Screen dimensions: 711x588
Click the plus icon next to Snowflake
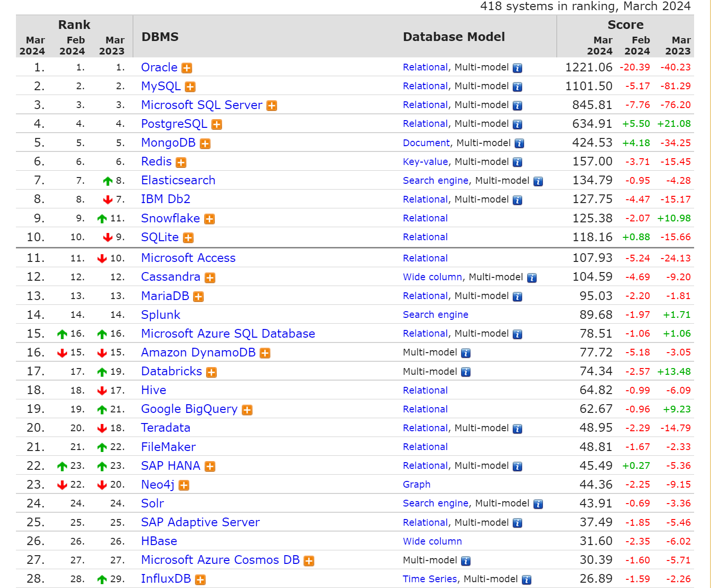pyautogui.click(x=209, y=219)
